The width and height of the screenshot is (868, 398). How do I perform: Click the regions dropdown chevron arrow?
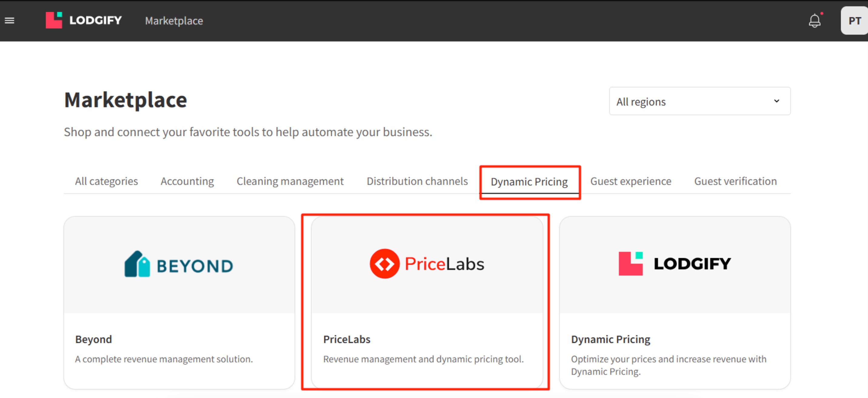point(776,101)
